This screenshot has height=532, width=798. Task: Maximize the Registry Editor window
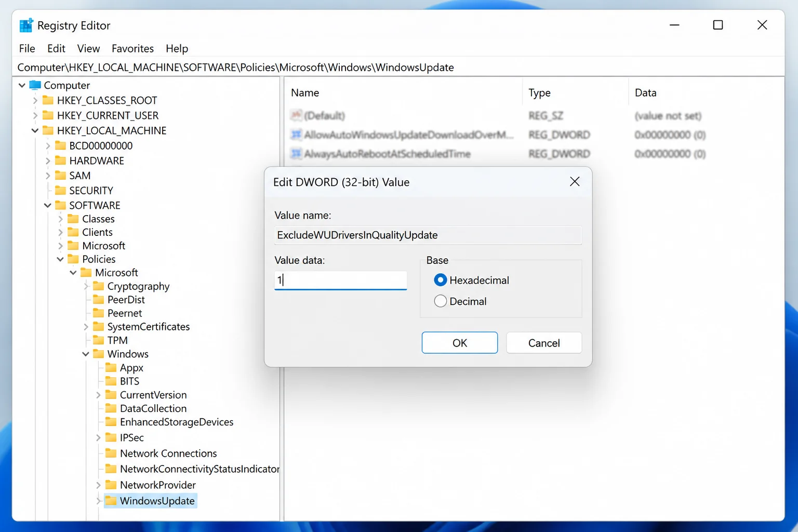tap(718, 25)
